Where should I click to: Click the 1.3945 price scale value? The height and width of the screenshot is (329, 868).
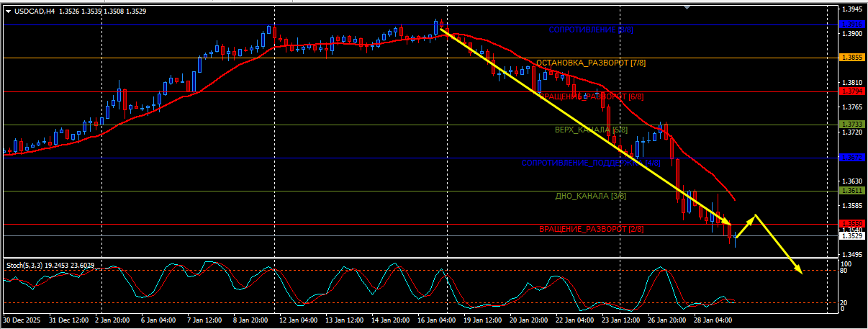[853, 9]
